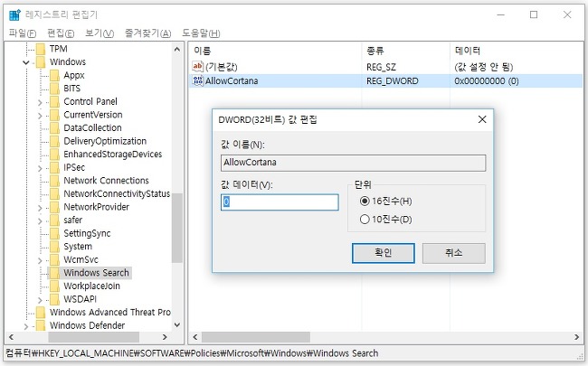588x366 pixels.
Task: Click the IPSec folder icon
Action: tap(55, 167)
